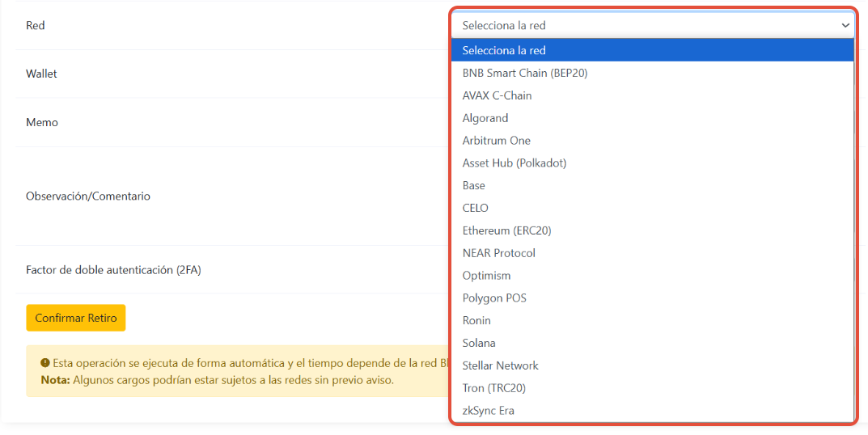Select Ethereum (ERC20) network
Image resolution: width=868 pixels, height=435 pixels.
pos(653,230)
